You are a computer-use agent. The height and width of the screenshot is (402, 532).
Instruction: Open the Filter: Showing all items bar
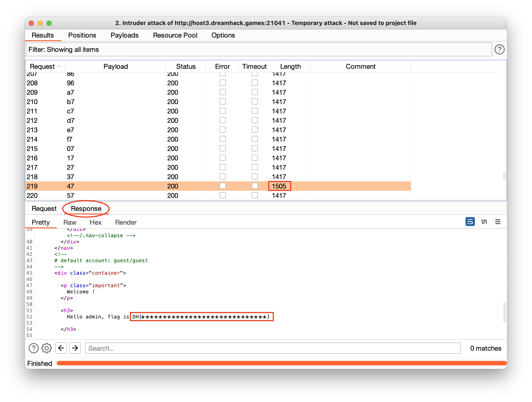tap(259, 50)
